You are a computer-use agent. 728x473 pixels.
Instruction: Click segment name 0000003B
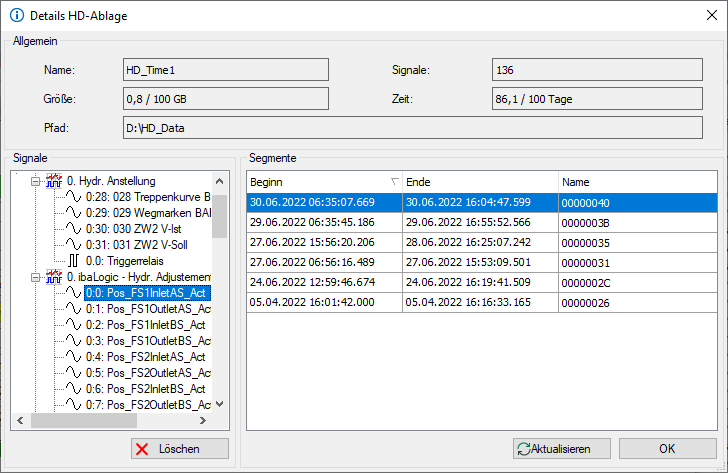(x=585, y=223)
